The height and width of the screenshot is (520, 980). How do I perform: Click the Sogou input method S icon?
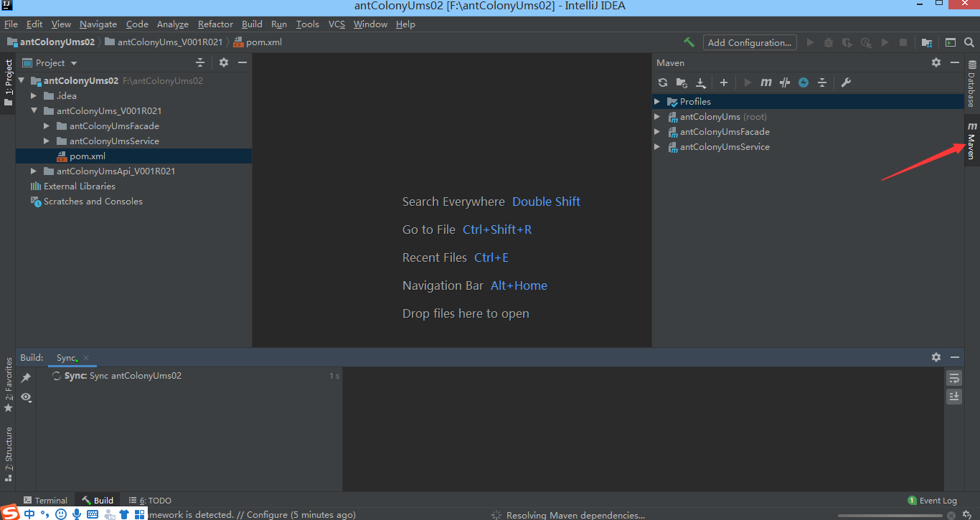(10, 513)
